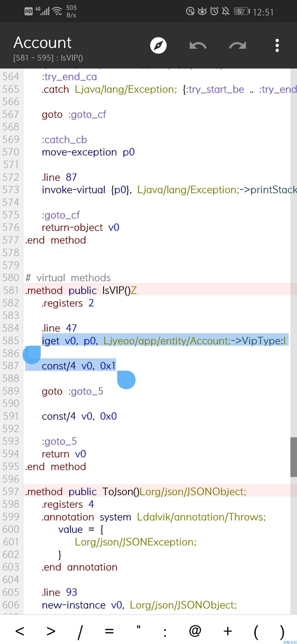Tap the muted bell status icon
297x644 pixels.
226,11
